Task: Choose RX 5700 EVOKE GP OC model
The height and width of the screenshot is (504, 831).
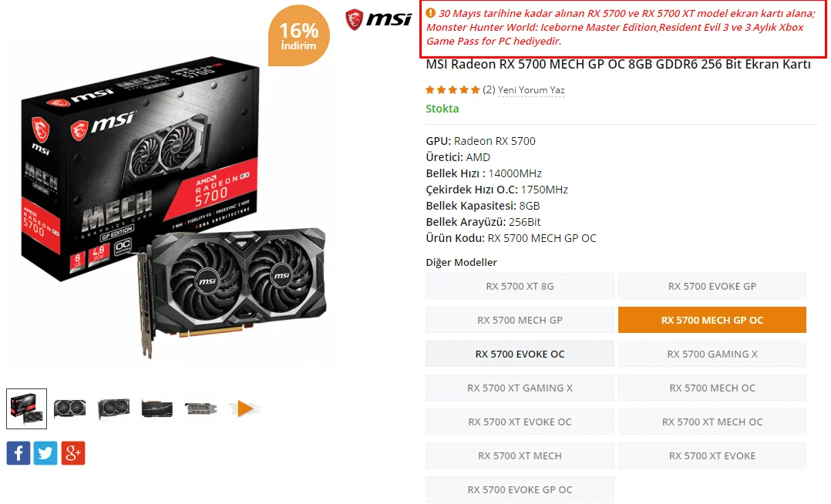Action: 520,489
